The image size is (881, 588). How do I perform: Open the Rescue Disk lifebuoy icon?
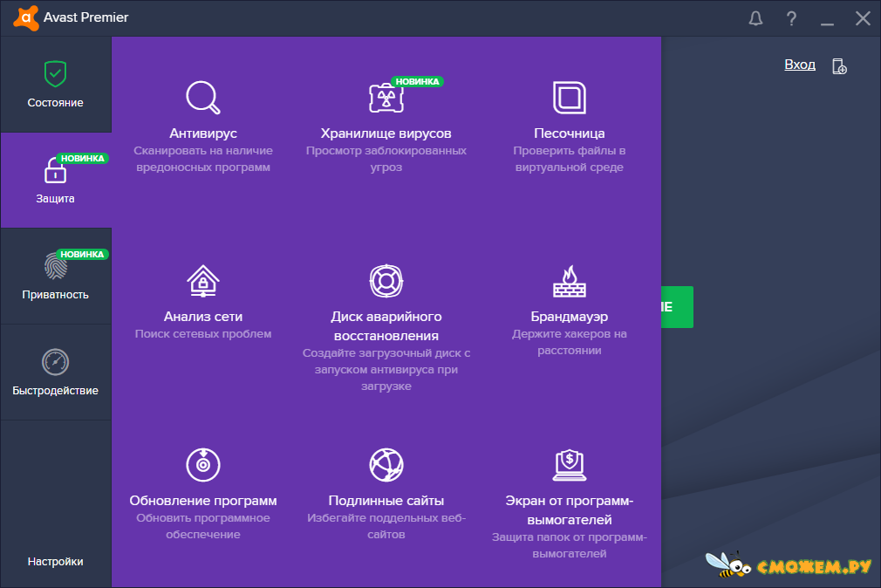(386, 281)
